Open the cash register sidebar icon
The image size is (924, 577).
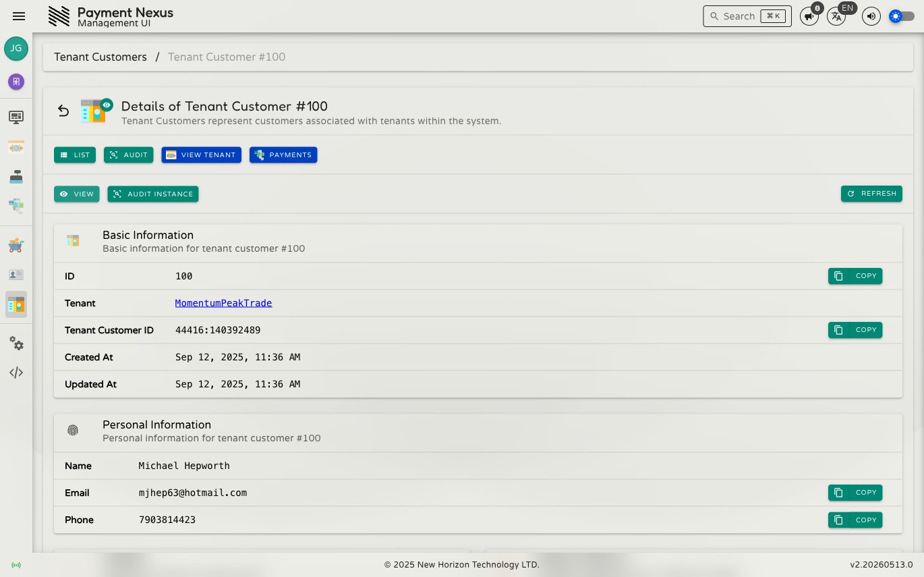point(16,177)
